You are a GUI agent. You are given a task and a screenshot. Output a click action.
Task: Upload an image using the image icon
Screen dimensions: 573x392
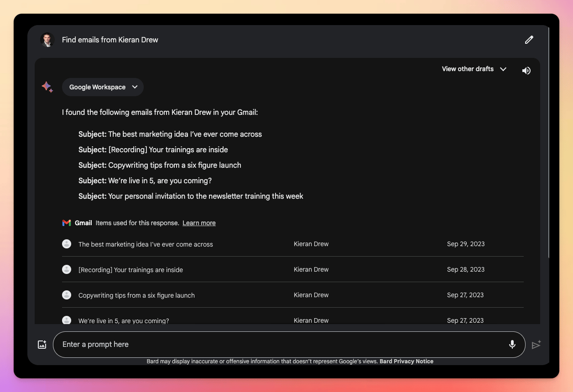click(42, 345)
